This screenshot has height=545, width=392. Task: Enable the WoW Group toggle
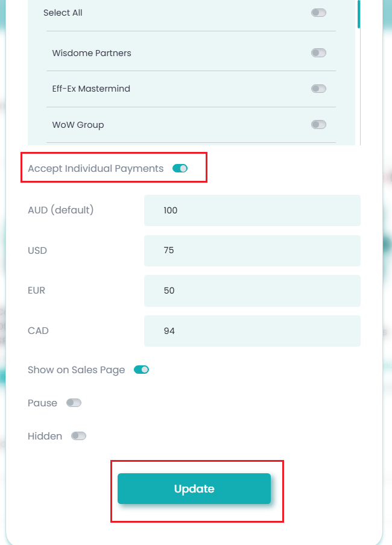[318, 125]
